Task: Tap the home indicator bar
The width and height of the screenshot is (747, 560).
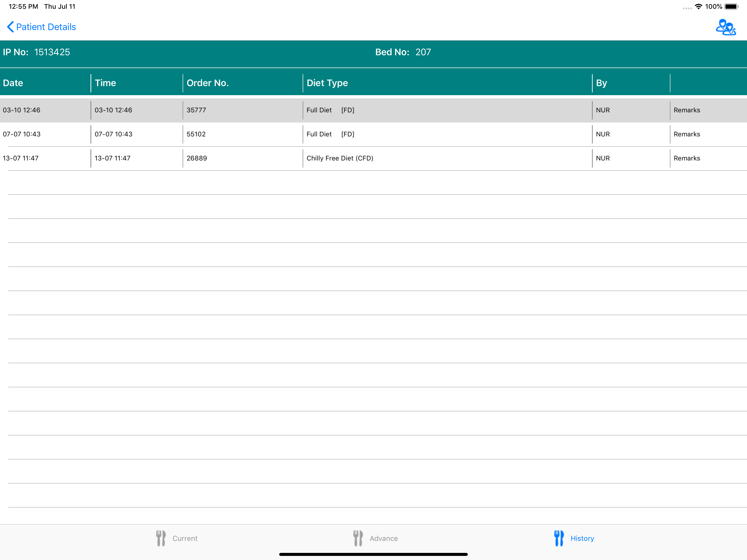Action: point(373,554)
